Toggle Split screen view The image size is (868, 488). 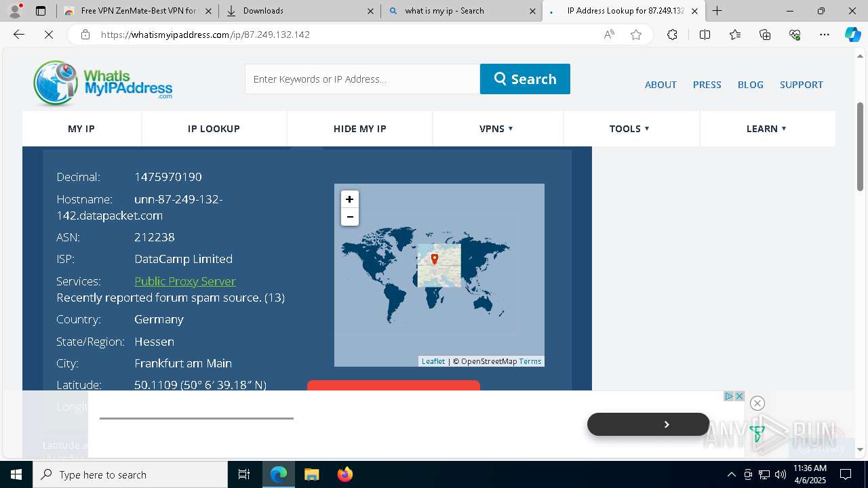705,35
